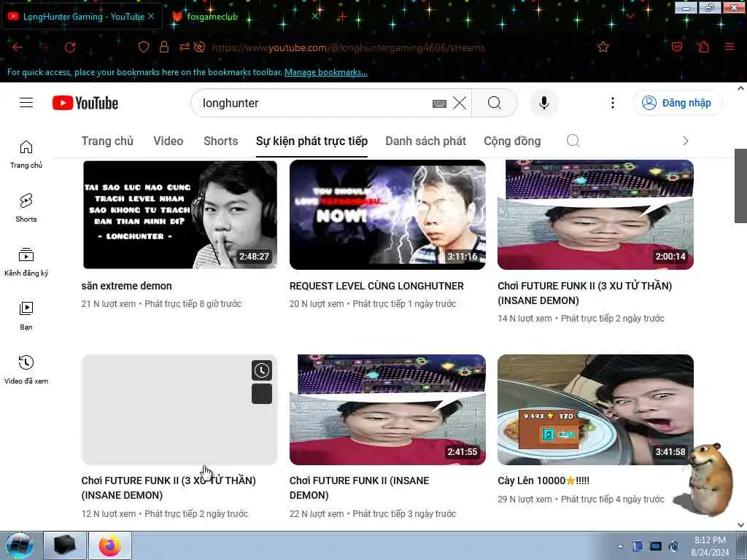
Task: Select the Video channel tab
Action: click(x=169, y=141)
